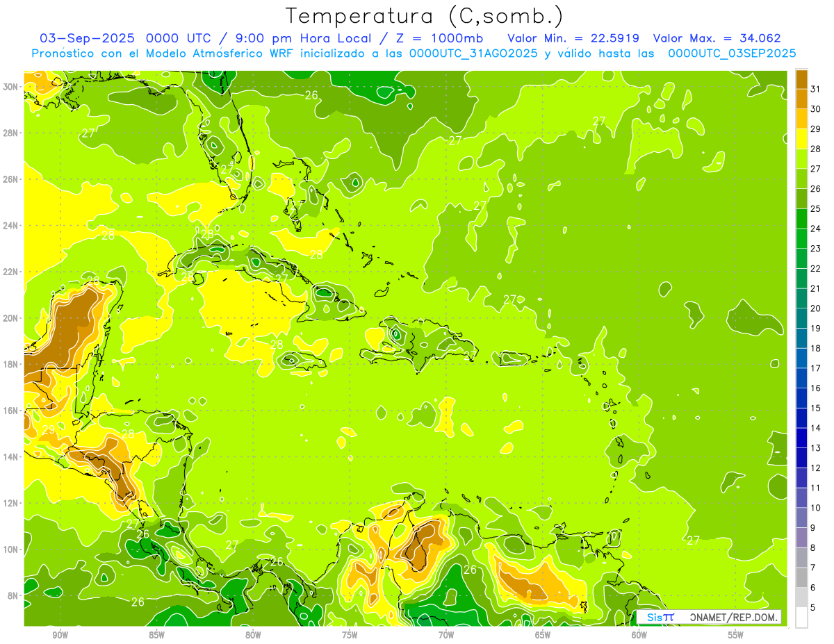Click the SisTT logo badge
This screenshot has height=644, width=834.
[660, 617]
